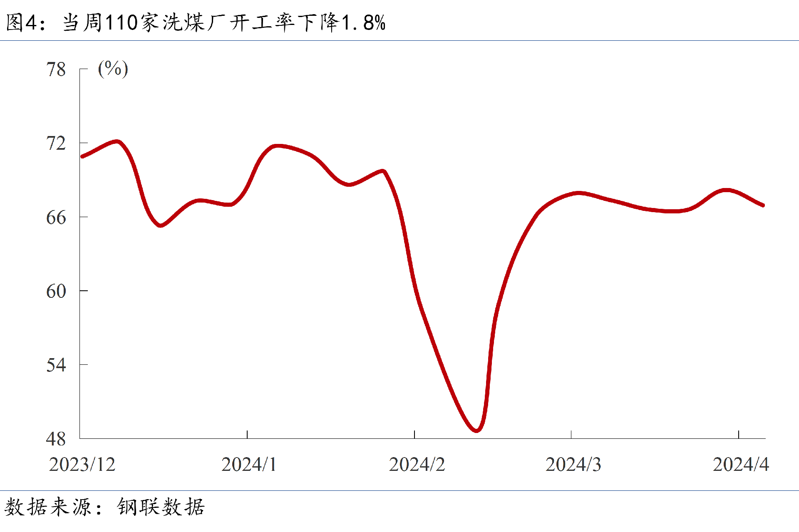The height and width of the screenshot is (532, 799).
Task: Click y-axis value 66
Action: pyautogui.click(x=56, y=218)
